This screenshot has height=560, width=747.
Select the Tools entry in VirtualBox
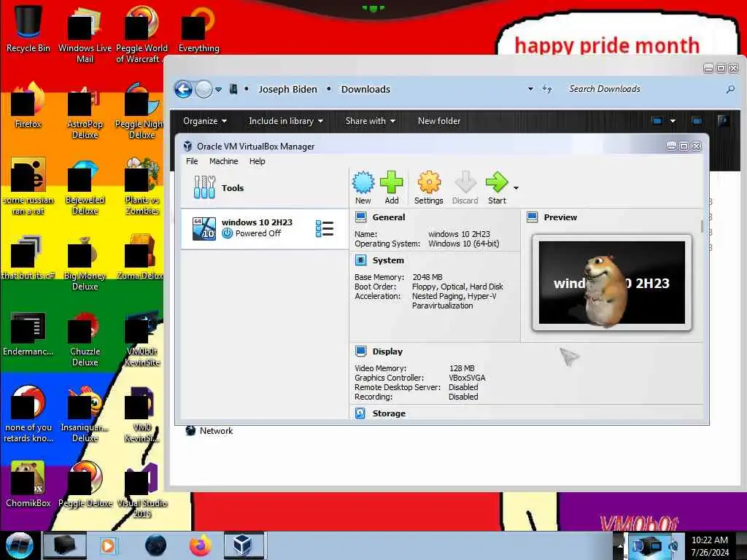pyautogui.click(x=265, y=187)
